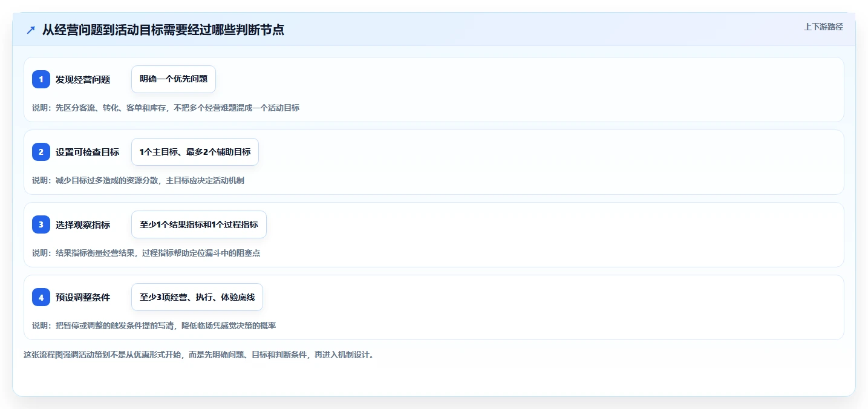The image size is (868, 409).
Task: Click the step 2 number badge
Action: 41,152
